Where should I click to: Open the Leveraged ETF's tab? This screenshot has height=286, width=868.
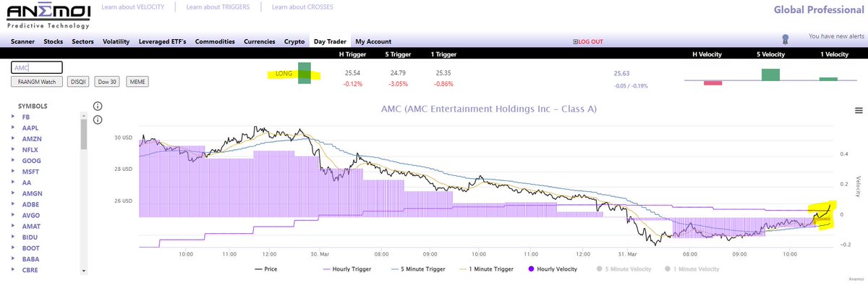tap(163, 42)
